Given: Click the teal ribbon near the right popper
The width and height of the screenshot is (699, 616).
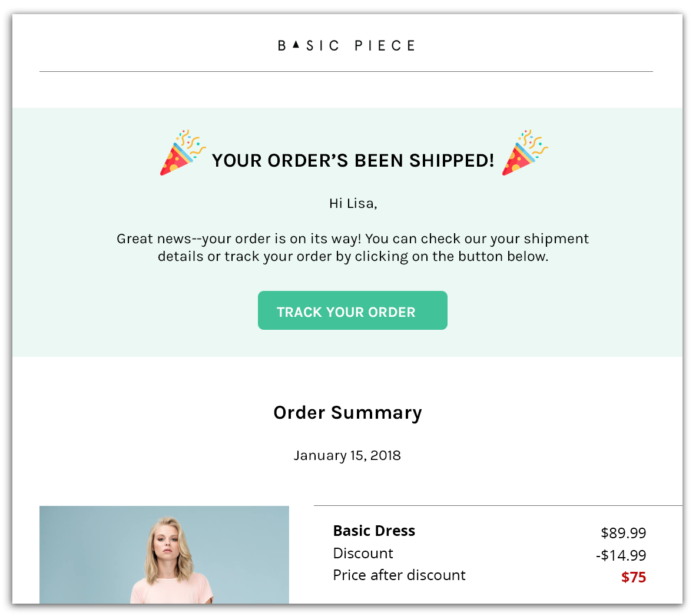Looking at the screenshot, I should click(537, 157).
